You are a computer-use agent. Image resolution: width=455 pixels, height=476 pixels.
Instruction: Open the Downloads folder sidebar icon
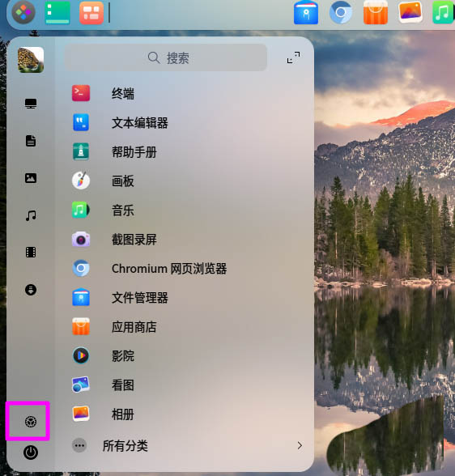click(31, 290)
